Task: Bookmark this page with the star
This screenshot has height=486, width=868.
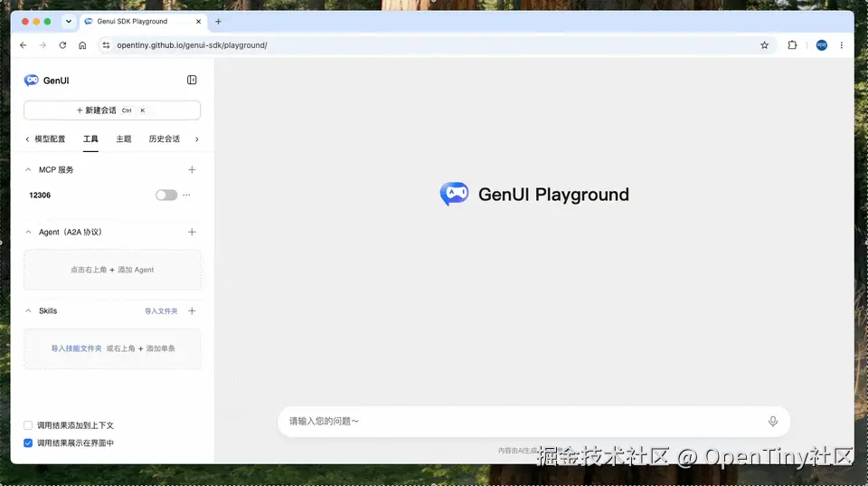Action: (765, 45)
